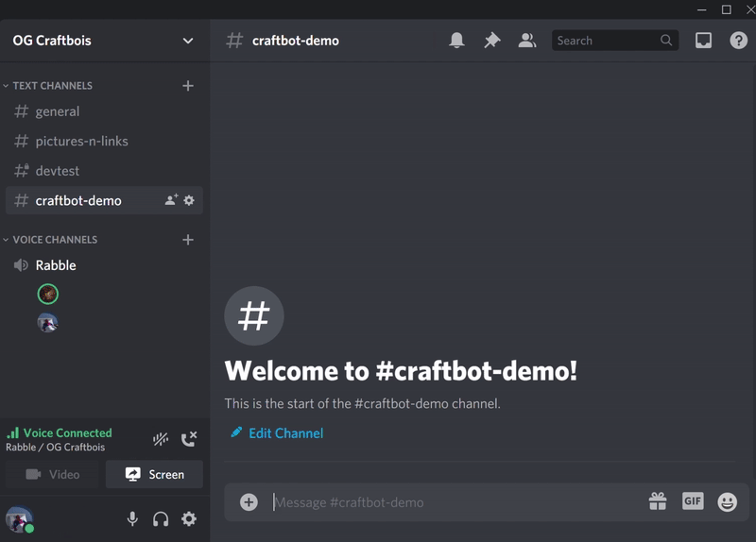Minimize the Discord window
This screenshot has height=542, width=756.
(x=701, y=9)
